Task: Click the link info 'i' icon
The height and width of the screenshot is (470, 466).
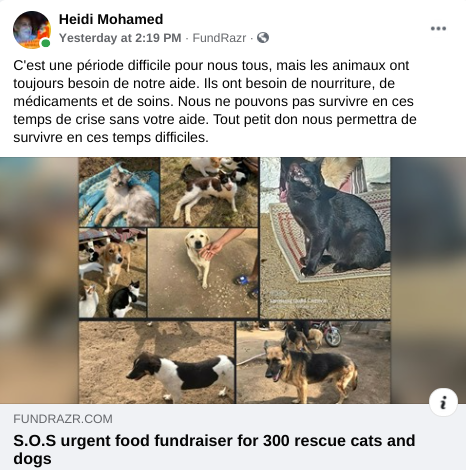Action: pyautogui.click(x=443, y=402)
